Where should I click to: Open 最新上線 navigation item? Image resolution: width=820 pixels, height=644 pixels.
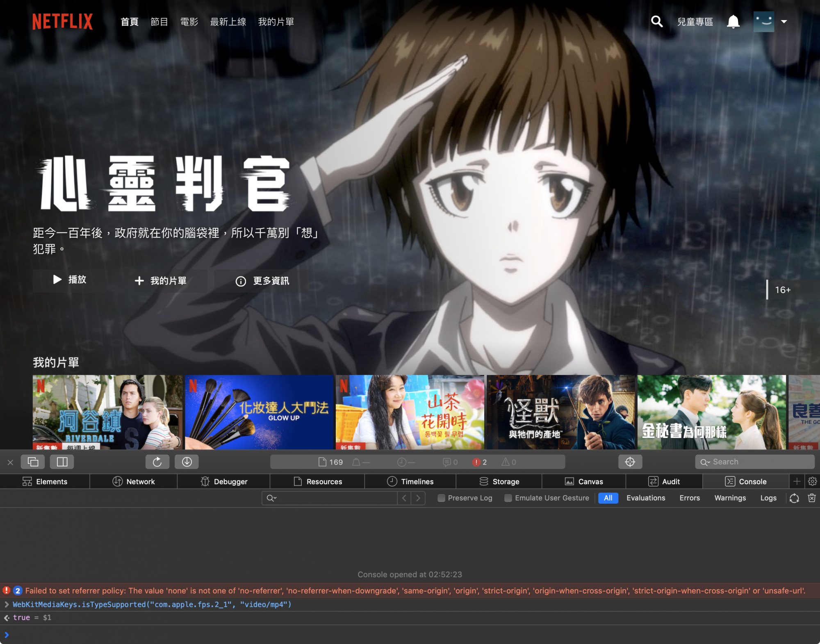pos(228,22)
